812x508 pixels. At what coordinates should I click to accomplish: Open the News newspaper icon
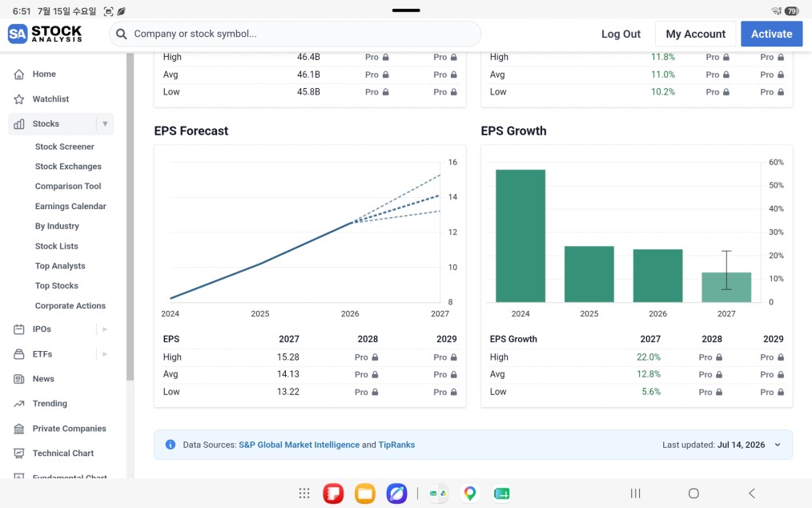click(19, 379)
